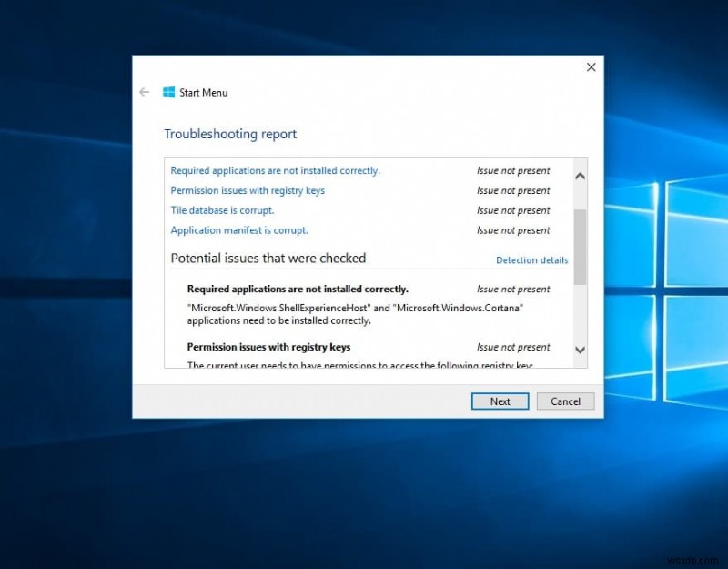Click the dialog title bar area
728x569 pixels.
(364, 66)
